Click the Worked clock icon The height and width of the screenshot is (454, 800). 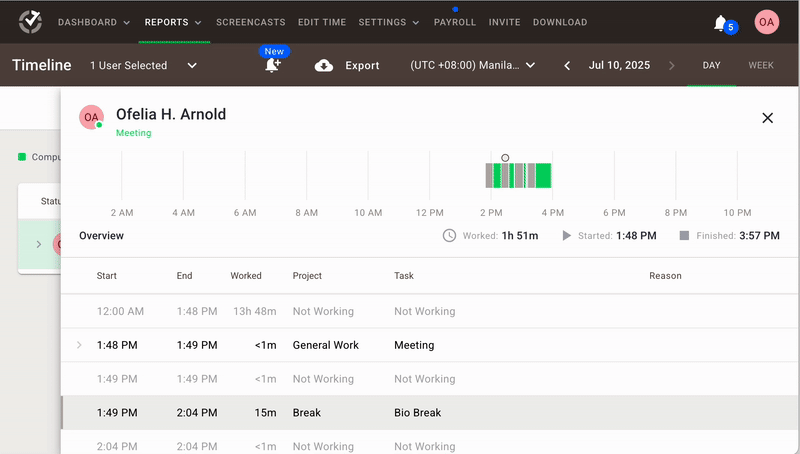pos(449,236)
